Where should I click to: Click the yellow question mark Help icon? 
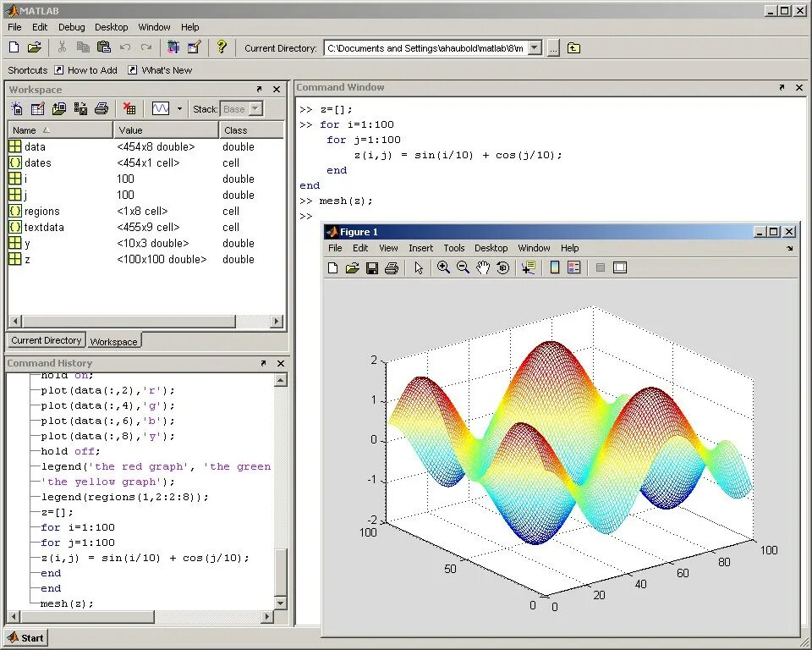222,47
